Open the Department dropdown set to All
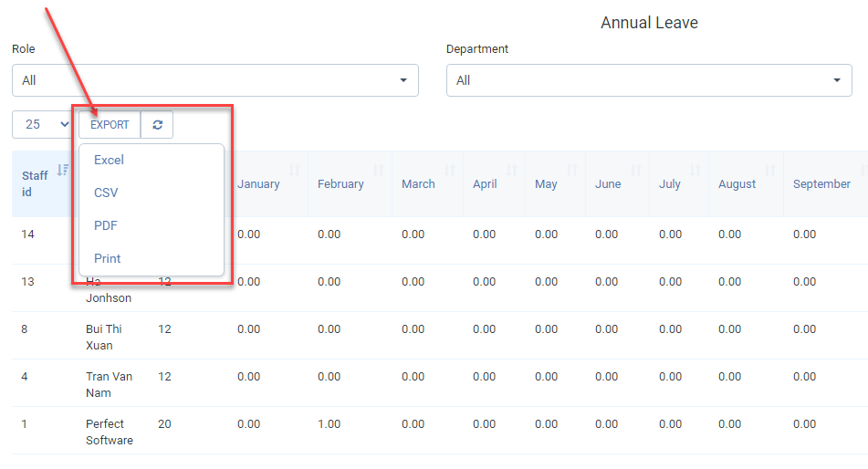This screenshot has height=469, width=868. pyautogui.click(x=649, y=80)
